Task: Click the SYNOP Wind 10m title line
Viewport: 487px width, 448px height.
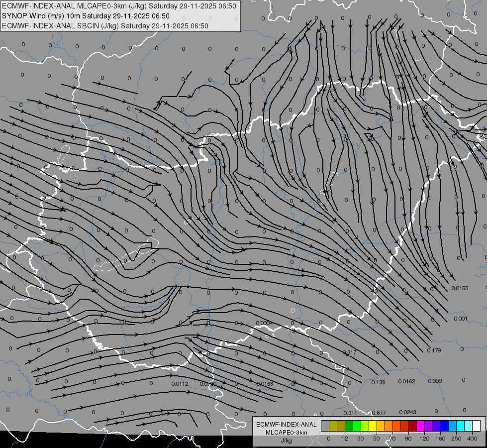Action: click(x=86, y=16)
